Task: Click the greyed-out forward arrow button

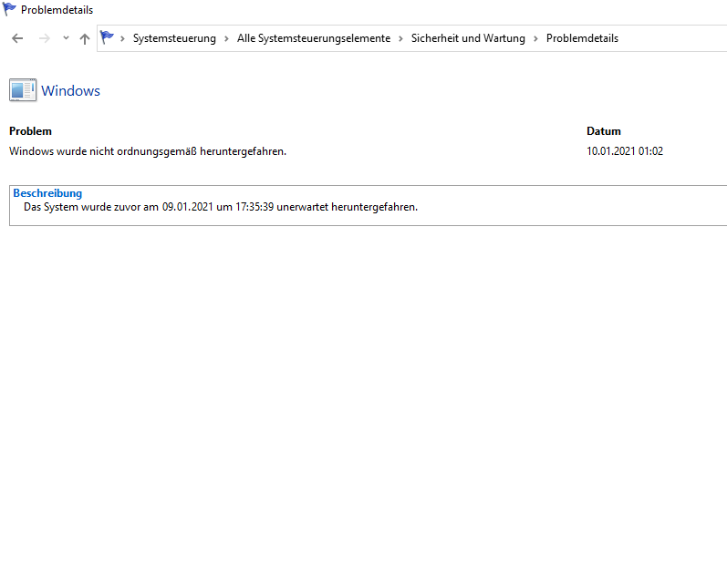Action: coord(45,38)
